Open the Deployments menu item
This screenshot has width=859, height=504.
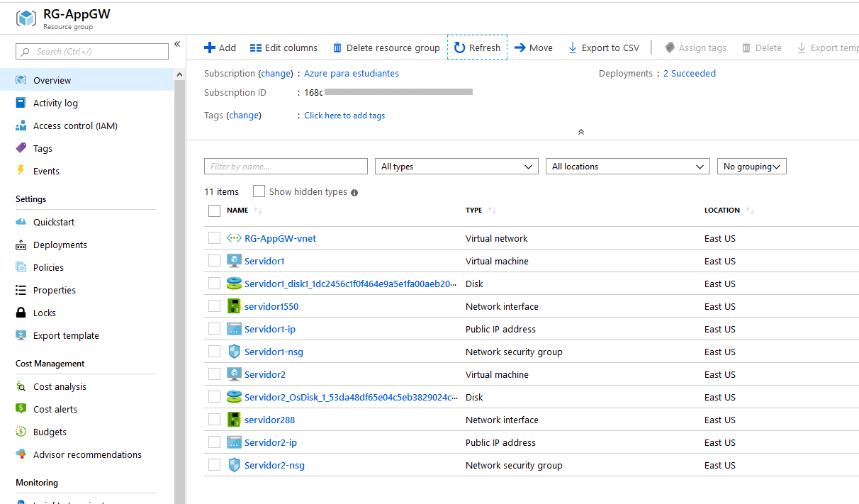click(x=86, y=245)
